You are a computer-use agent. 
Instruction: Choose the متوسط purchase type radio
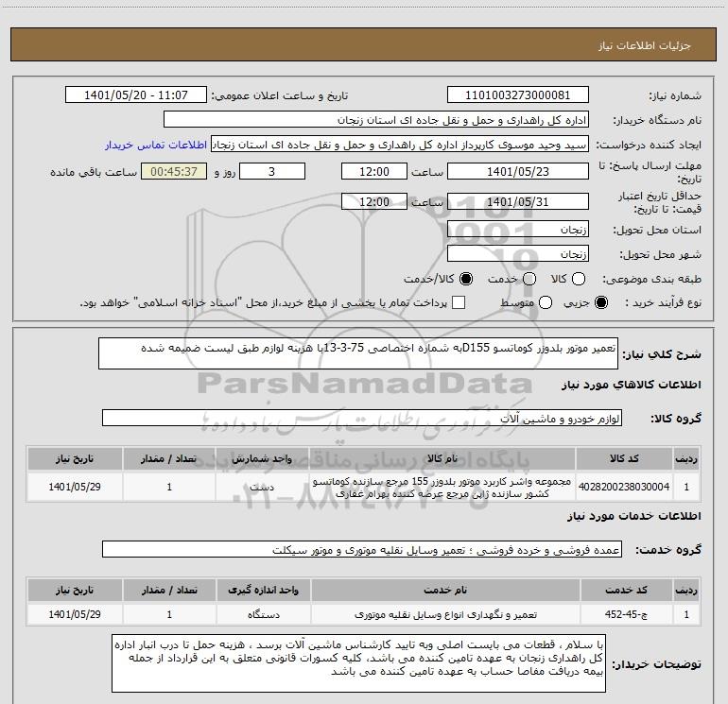pos(546,302)
